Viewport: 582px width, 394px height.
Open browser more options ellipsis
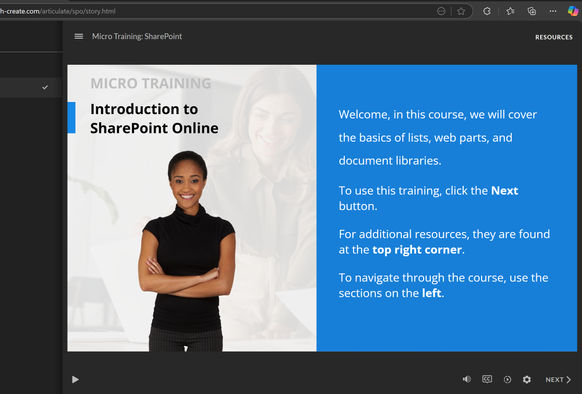(x=553, y=11)
